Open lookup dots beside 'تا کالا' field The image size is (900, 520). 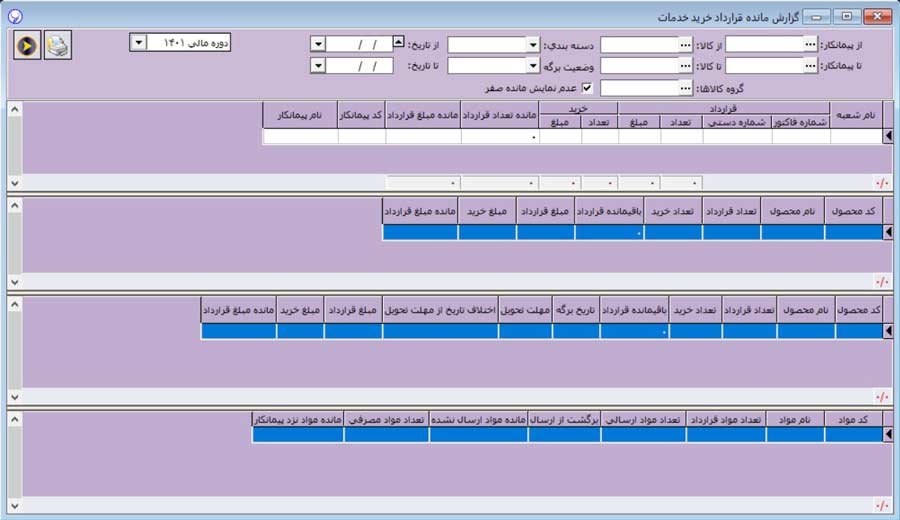pos(685,66)
